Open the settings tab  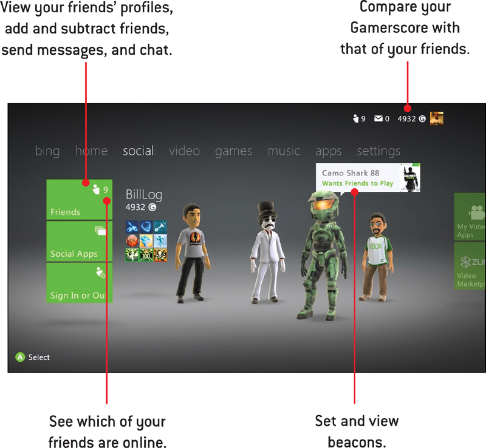pos(378,151)
